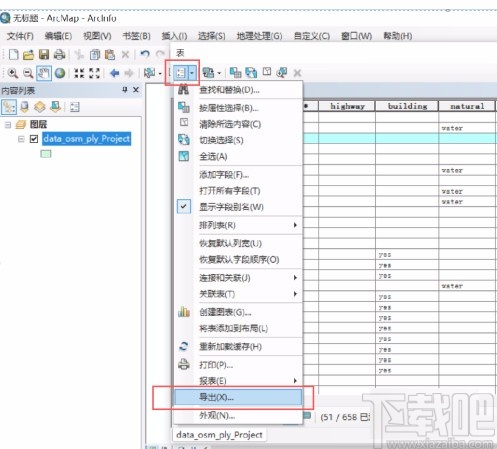Select the Pan hand tool
The width and height of the screenshot is (497, 449).
pyautogui.click(x=44, y=73)
